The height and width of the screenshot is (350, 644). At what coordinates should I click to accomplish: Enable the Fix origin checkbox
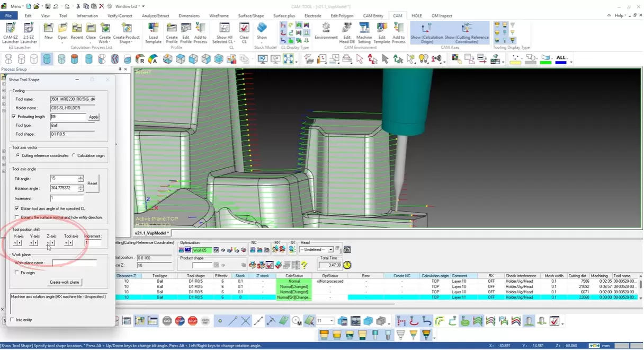pyautogui.click(x=17, y=273)
